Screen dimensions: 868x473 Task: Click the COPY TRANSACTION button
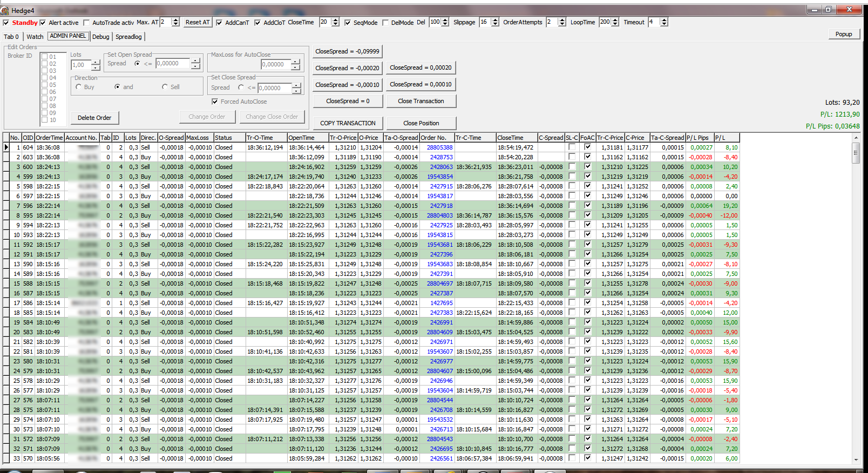click(x=348, y=123)
